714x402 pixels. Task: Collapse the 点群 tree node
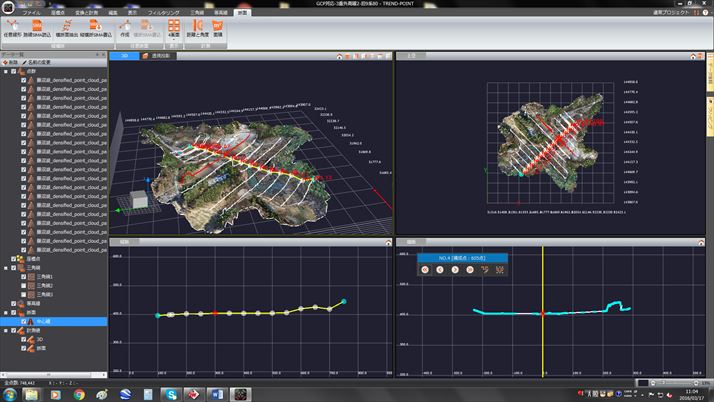[6, 71]
